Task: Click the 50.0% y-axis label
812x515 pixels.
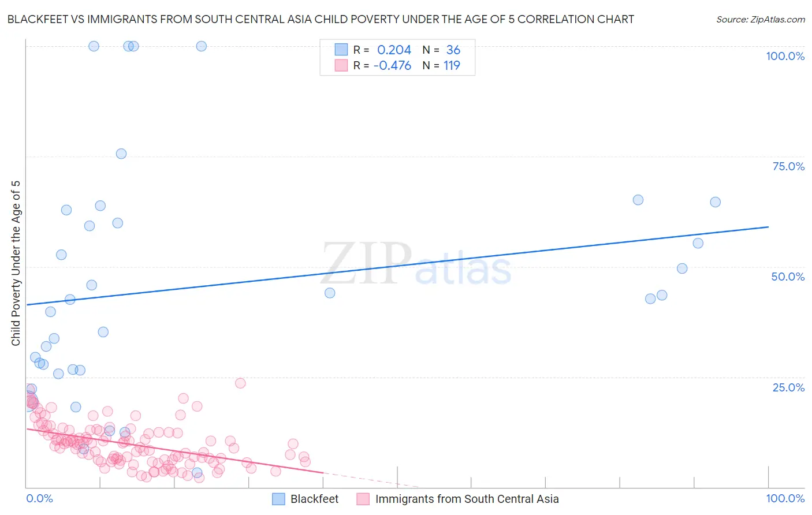Action: (788, 277)
